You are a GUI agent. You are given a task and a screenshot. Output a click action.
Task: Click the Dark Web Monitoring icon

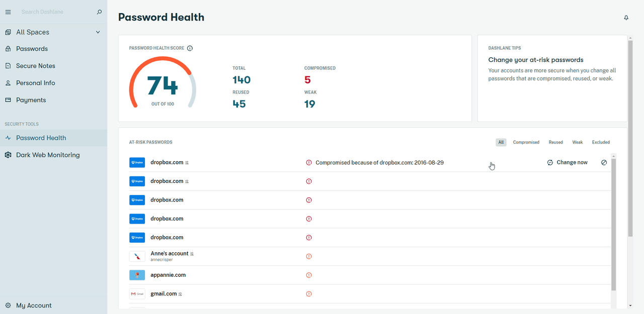8,155
